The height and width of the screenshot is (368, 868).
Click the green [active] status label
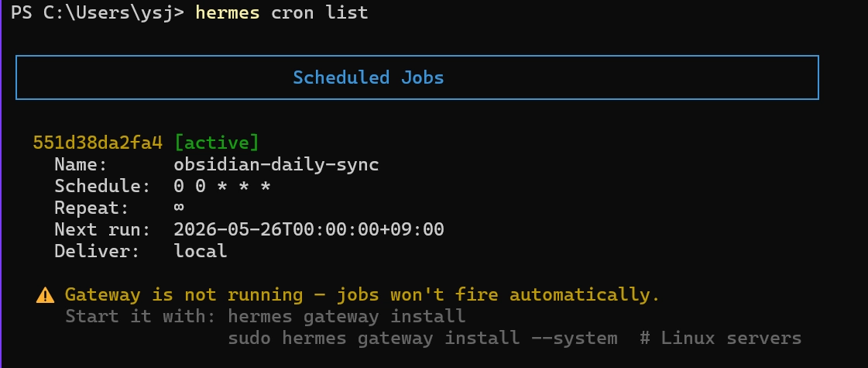(x=217, y=143)
